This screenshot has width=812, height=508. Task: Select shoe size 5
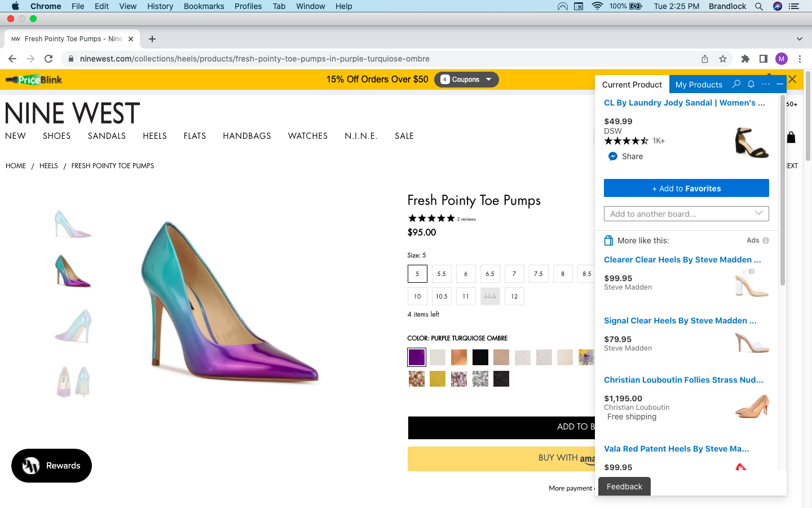click(417, 274)
